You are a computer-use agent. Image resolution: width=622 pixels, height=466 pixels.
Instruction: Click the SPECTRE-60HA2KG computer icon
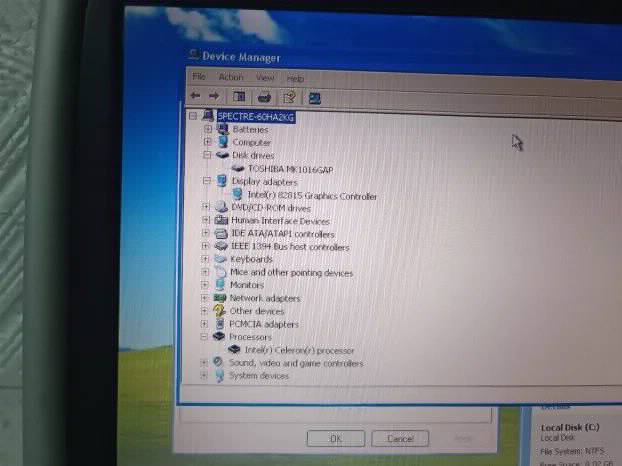(208, 115)
